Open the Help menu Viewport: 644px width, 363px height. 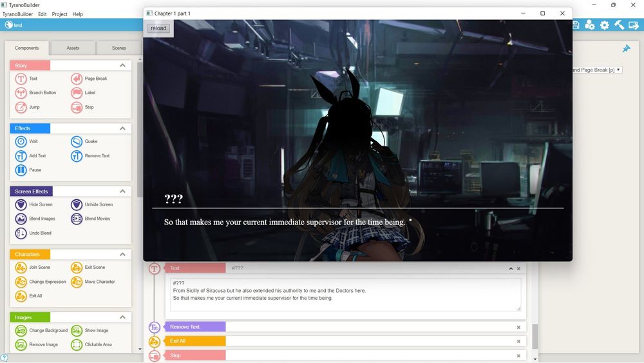coord(78,14)
